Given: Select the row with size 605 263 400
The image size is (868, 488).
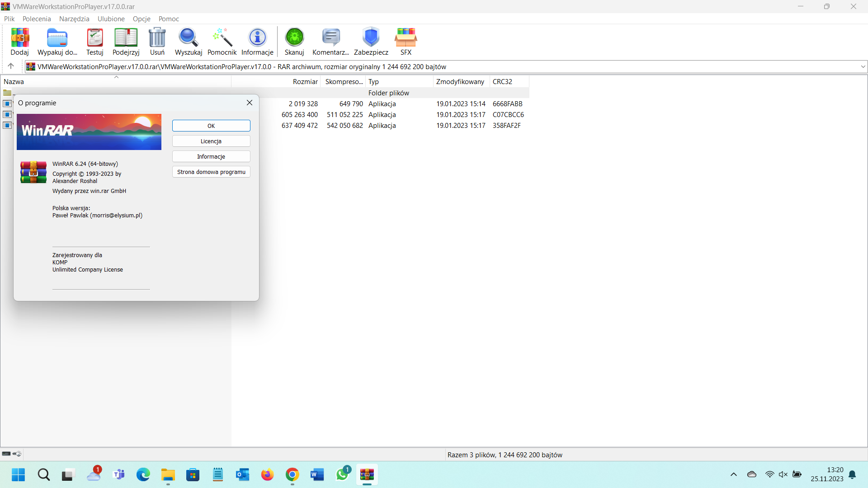Looking at the screenshot, I should click(393, 115).
